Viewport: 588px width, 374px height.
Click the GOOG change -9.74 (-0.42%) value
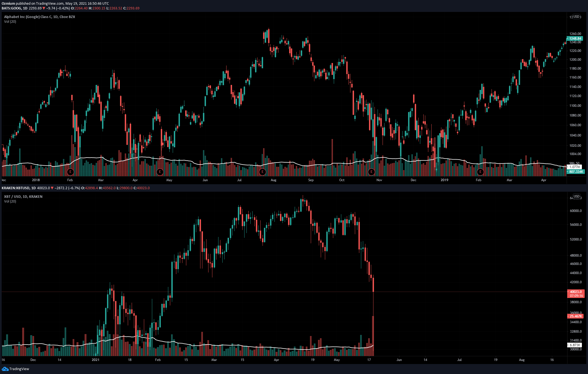coord(58,8)
